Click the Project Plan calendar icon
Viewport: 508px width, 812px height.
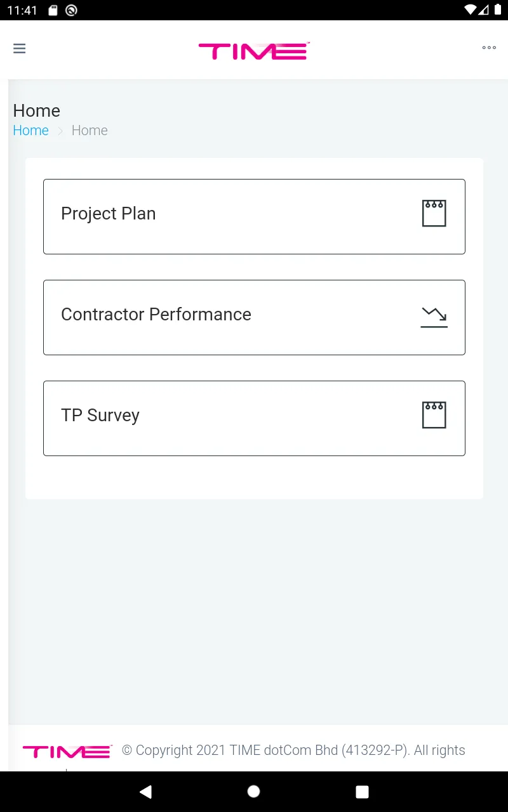click(x=434, y=213)
